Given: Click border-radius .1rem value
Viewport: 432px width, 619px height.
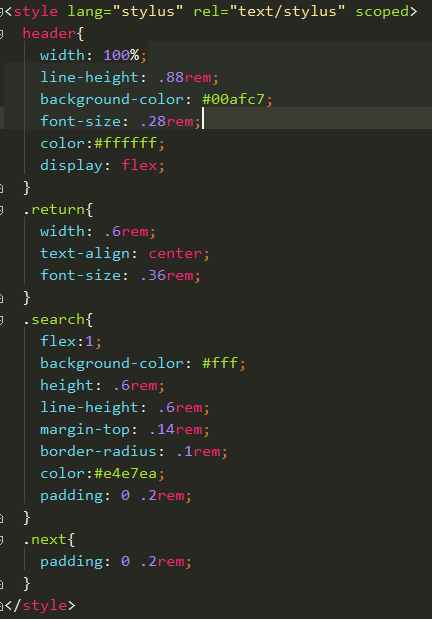Looking at the screenshot, I should coord(198,452).
